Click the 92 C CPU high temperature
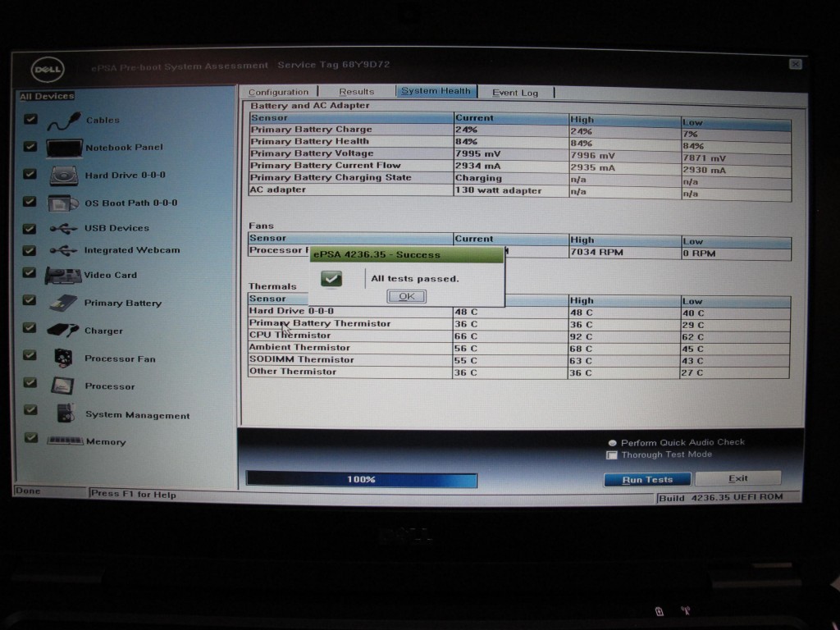The width and height of the screenshot is (840, 630). coord(581,337)
